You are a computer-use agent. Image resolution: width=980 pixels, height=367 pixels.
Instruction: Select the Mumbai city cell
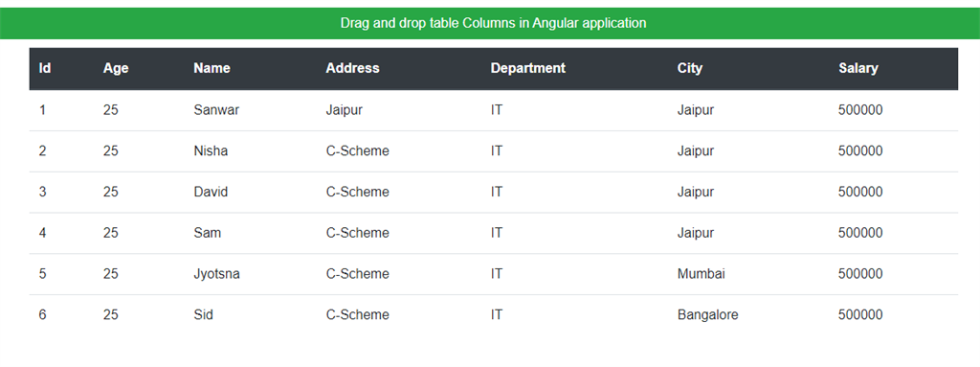tap(702, 274)
